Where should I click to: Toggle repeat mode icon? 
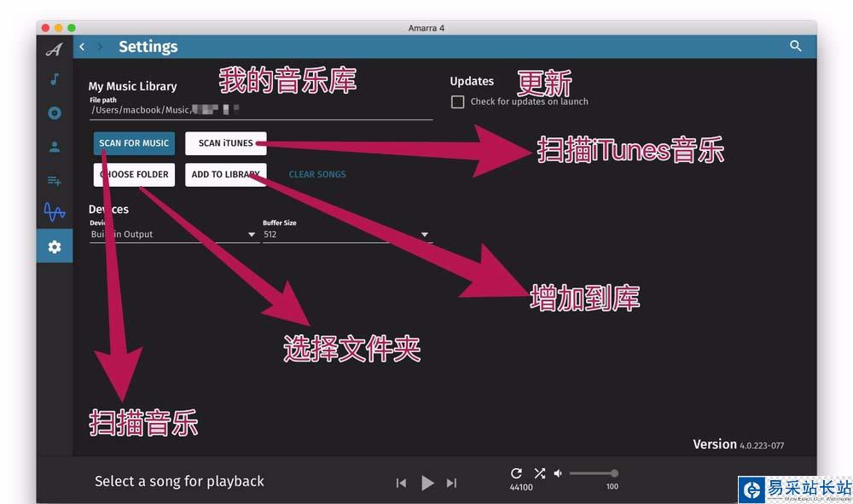(516, 473)
